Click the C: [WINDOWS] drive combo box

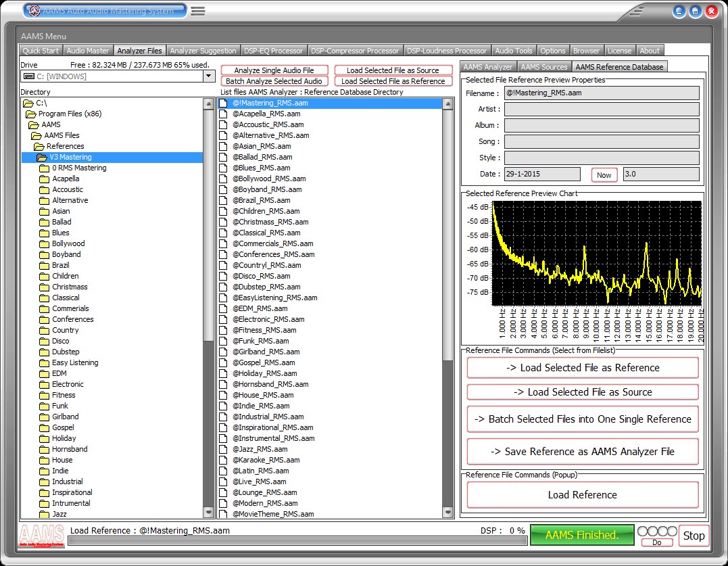118,76
